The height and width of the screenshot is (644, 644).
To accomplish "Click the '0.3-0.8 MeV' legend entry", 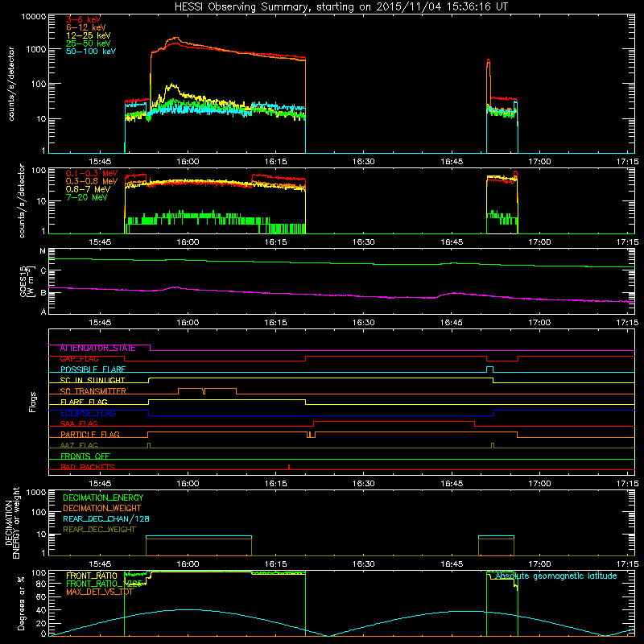I will [x=92, y=181].
